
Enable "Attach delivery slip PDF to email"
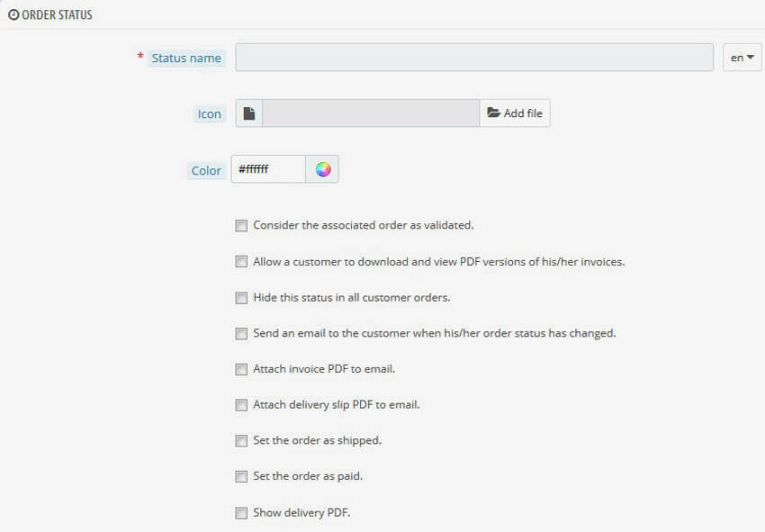click(241, 405)
